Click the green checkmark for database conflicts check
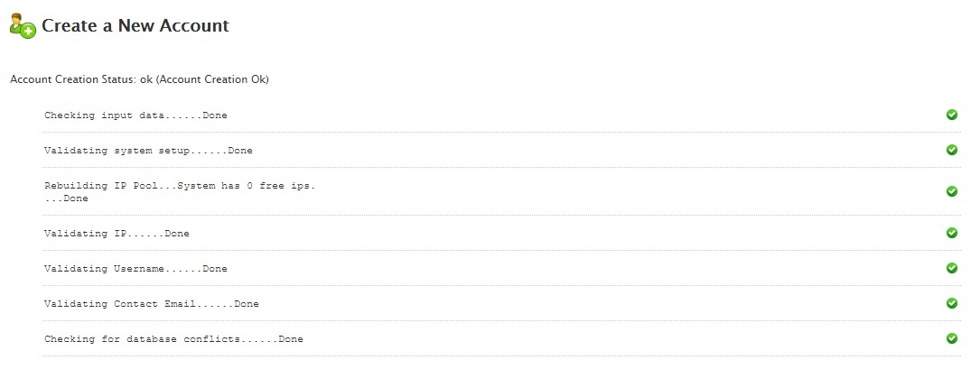The height and width of the screenshot is (369, 980). [x=952, y=338]
